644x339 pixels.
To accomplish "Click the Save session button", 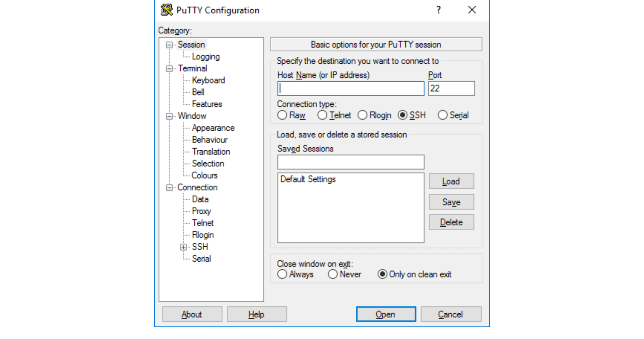I will point(451,202).
